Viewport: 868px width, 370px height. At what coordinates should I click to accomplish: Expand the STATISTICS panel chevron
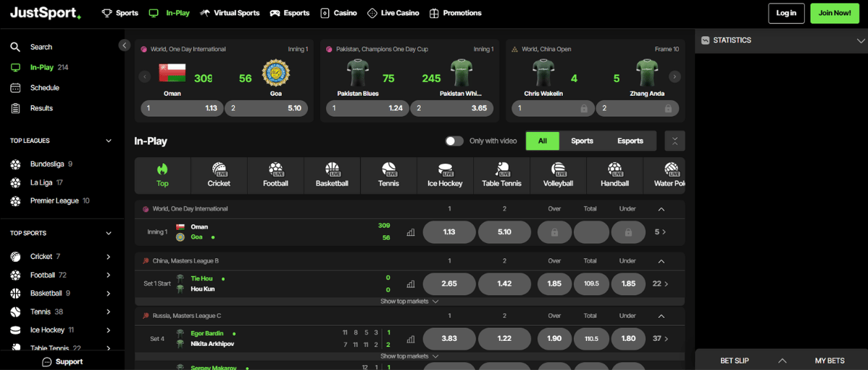[860, 41]
